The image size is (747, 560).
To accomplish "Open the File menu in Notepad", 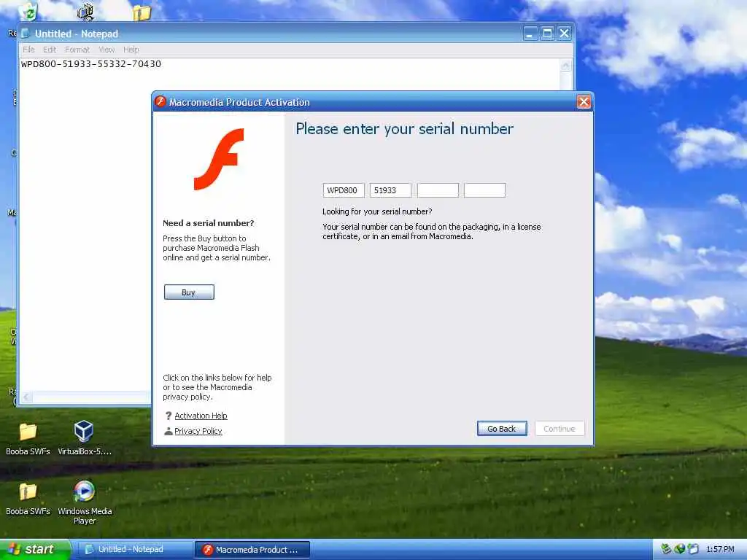I will [x=28, y=50].
